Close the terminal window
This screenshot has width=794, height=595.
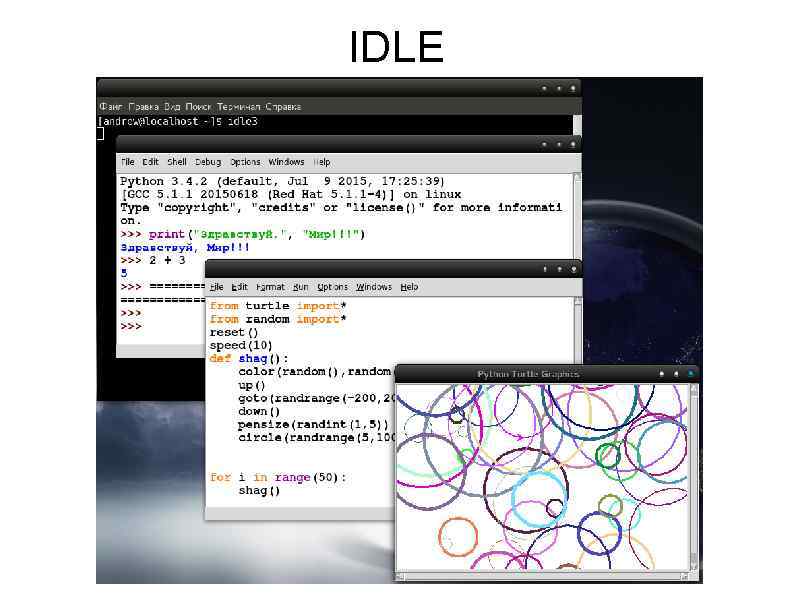573,88
